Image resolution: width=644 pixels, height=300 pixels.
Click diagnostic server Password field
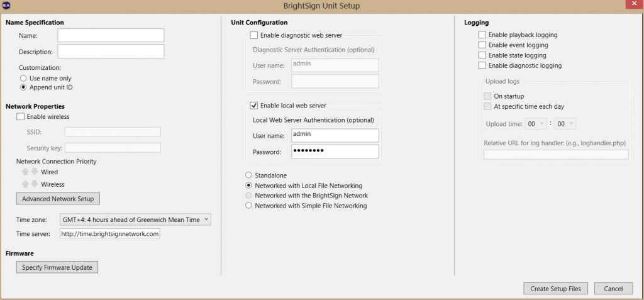(335, 81)
